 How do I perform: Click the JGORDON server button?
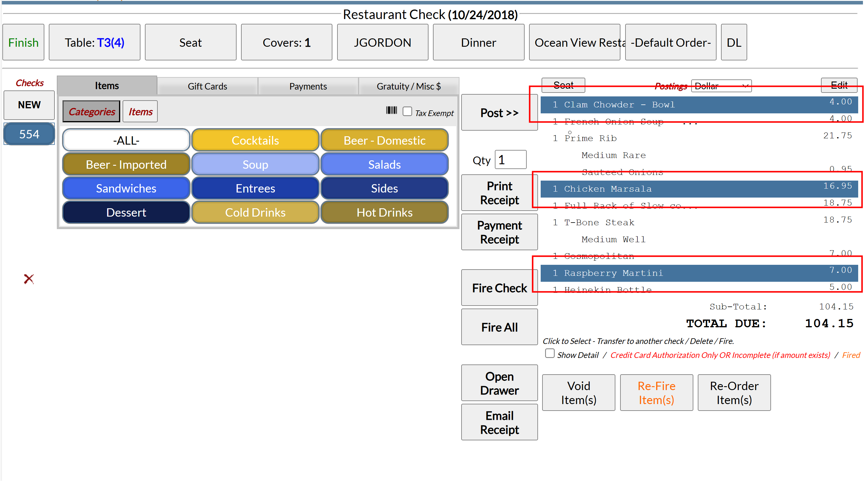pyautogui.click(x=382, y=42)
